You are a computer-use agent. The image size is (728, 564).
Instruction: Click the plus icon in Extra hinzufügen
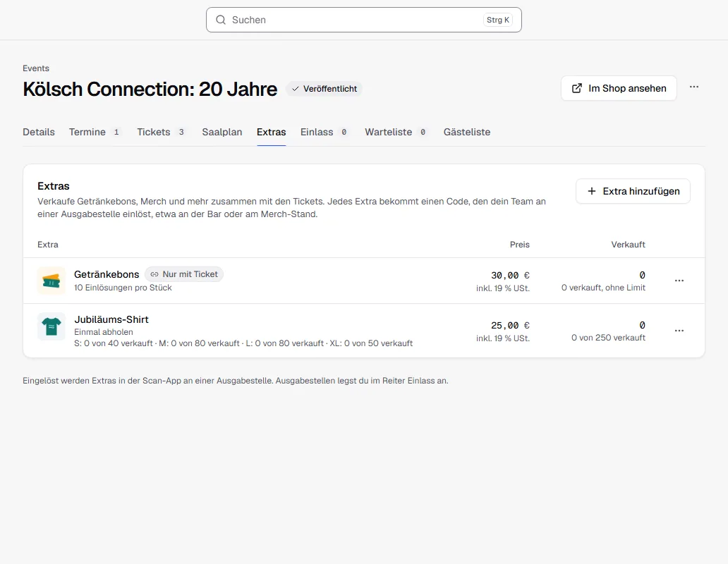(x=591, y=191)
